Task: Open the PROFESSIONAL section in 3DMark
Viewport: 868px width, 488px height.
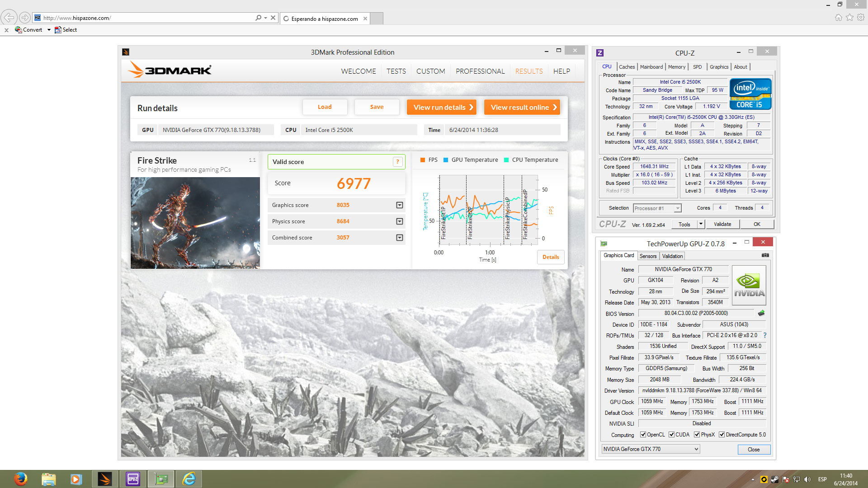Action: (480, 71)
